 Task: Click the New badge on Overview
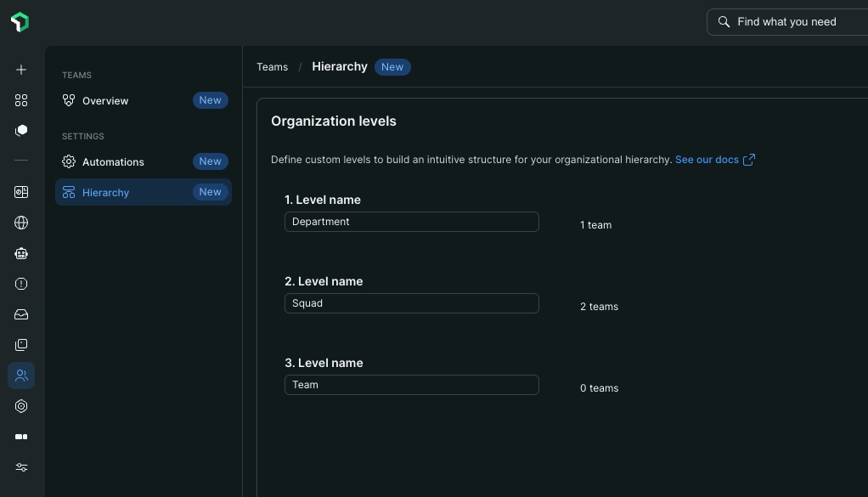click(211, 100)
